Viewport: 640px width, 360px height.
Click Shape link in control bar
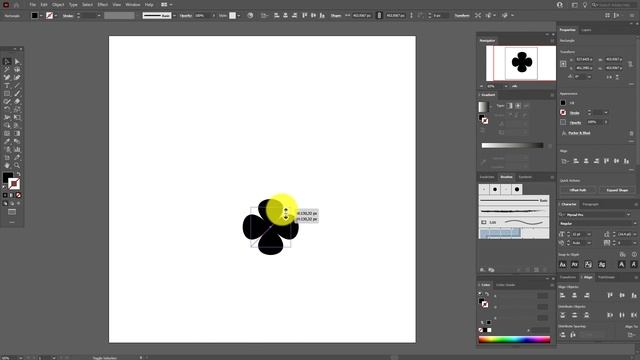(x=336, y=16)
